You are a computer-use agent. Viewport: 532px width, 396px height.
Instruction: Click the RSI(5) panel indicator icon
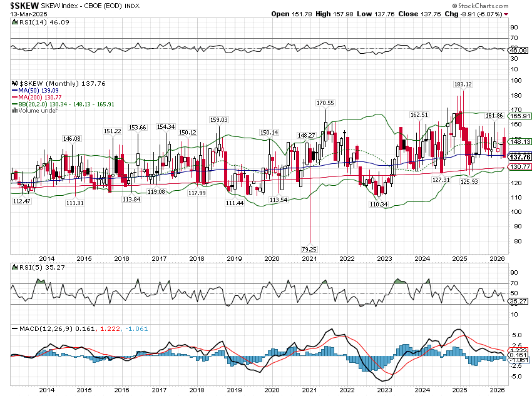coord(14,267)
